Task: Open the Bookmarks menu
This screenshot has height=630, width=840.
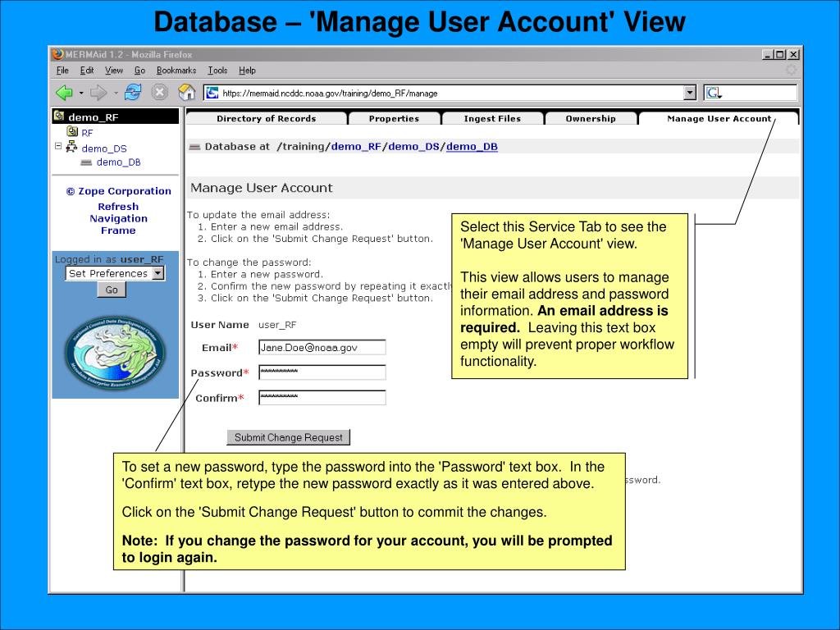Action: [176, 71]
